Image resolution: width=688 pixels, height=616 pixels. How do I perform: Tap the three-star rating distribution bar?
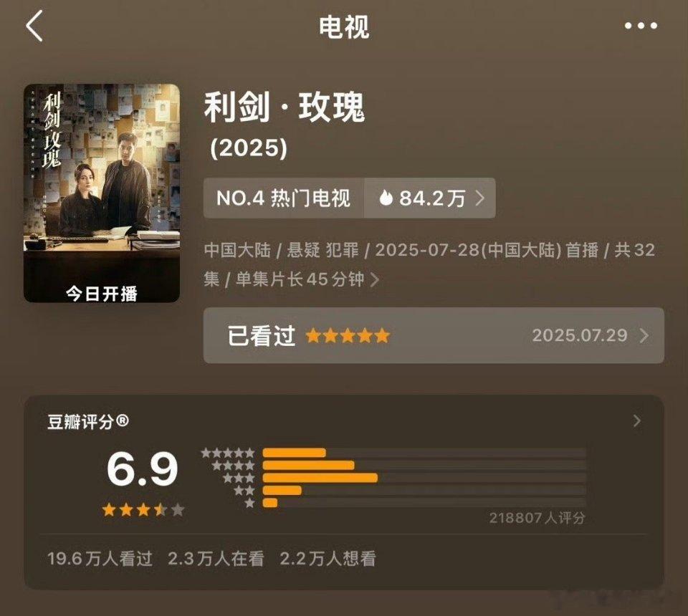click(x=424, y=478)
